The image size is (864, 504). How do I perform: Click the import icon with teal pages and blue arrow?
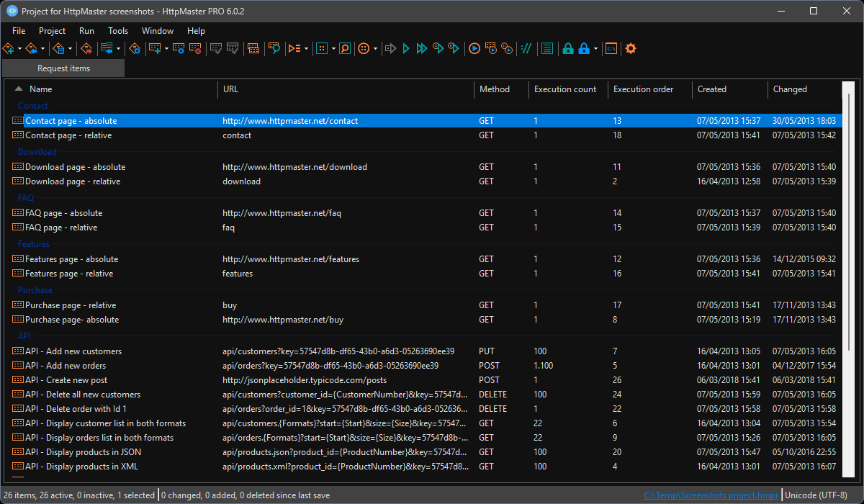point(106,48)
